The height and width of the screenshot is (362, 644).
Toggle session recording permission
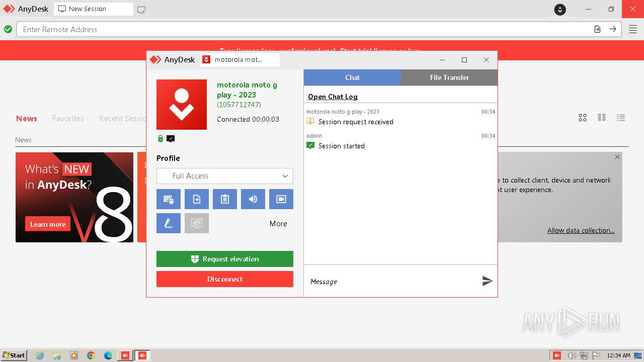[x=281, y=199]
